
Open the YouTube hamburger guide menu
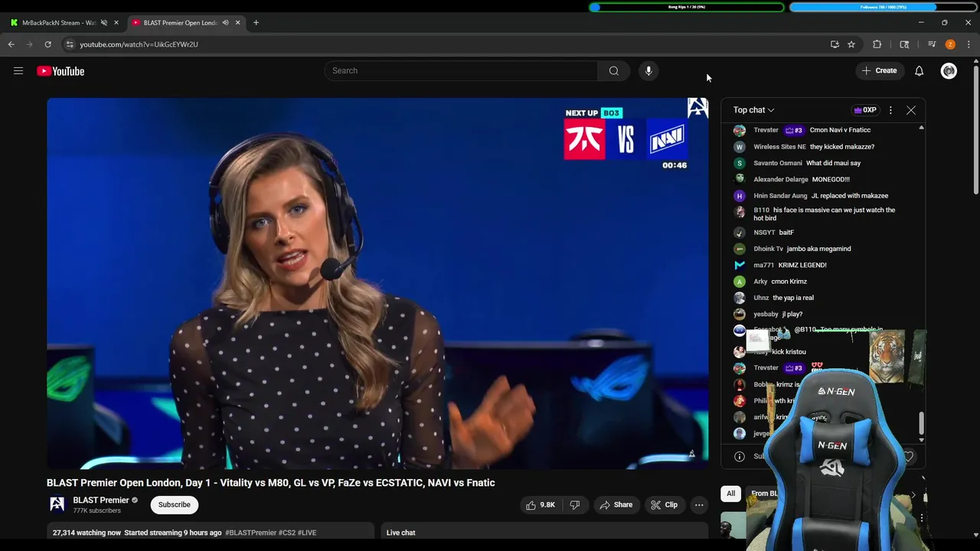pyautogui.click(x=18, y=71)
